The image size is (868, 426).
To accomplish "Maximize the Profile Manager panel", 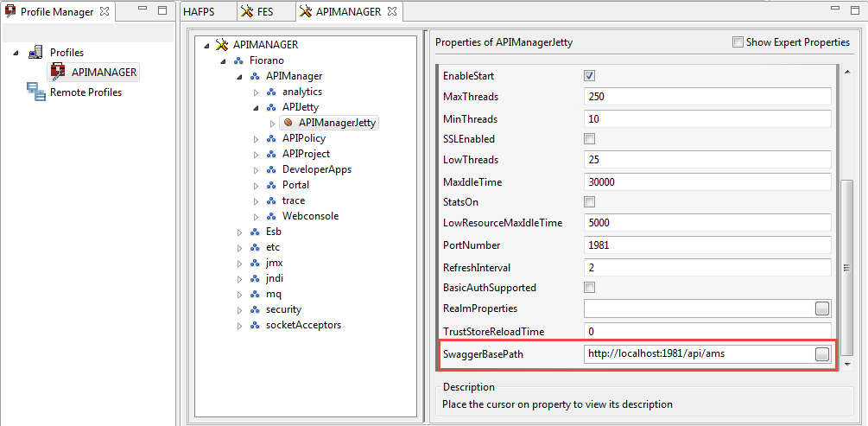I will pos(162,10).
